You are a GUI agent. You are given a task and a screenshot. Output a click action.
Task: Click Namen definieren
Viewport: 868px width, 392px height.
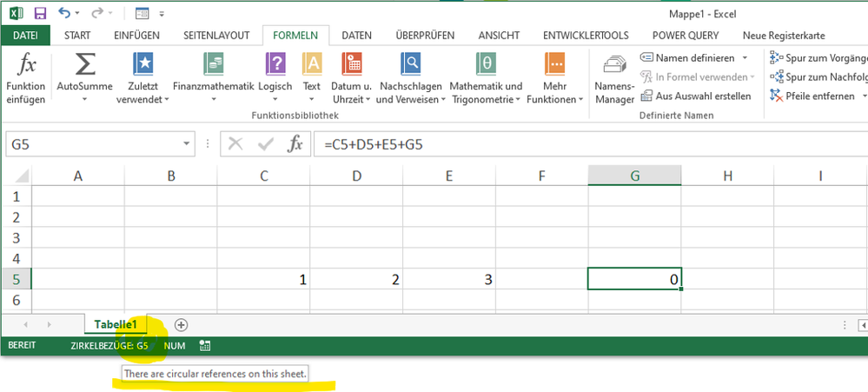click(x=689, y=57)
